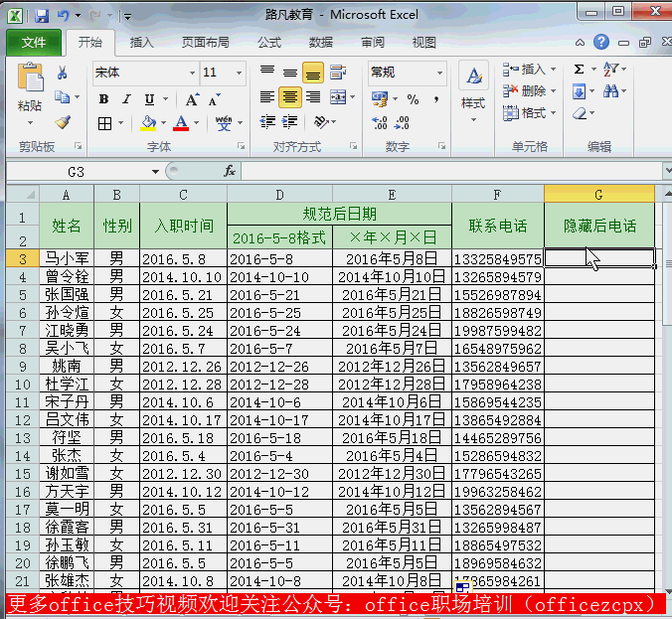Click the insert function fx icon
The height and width of the screenshot is (619, 672).
point(230,171)
